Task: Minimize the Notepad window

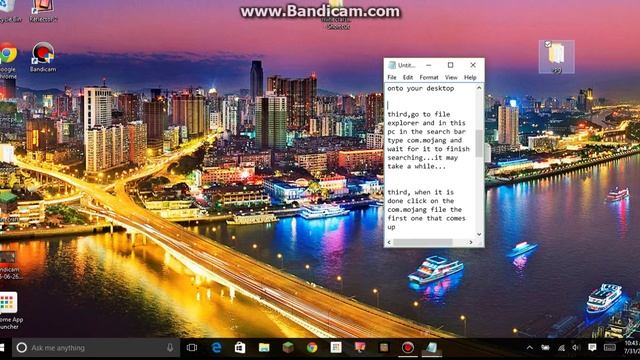Action: coord(428,65)
